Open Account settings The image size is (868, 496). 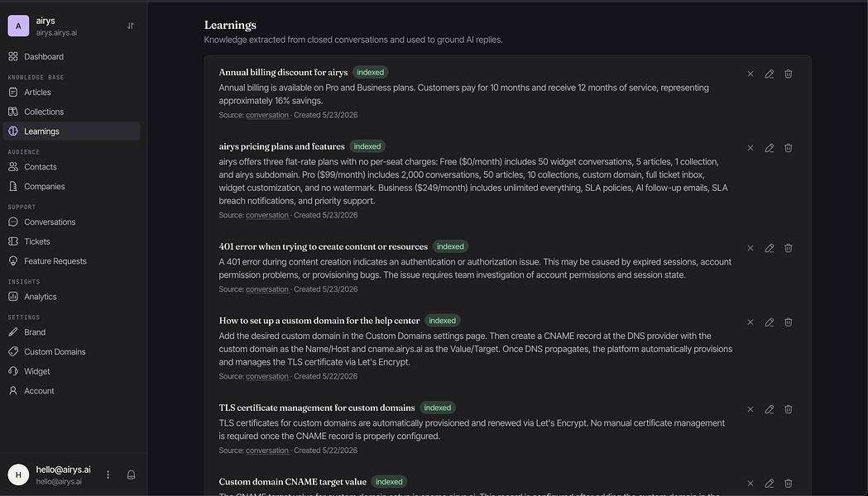[71, 391]
